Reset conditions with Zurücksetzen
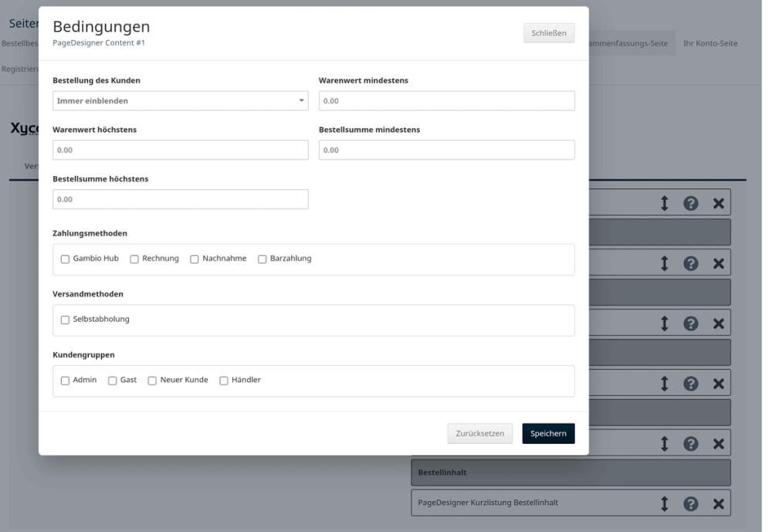This screenshot has height=532, width=772. (x=480, y=433)
